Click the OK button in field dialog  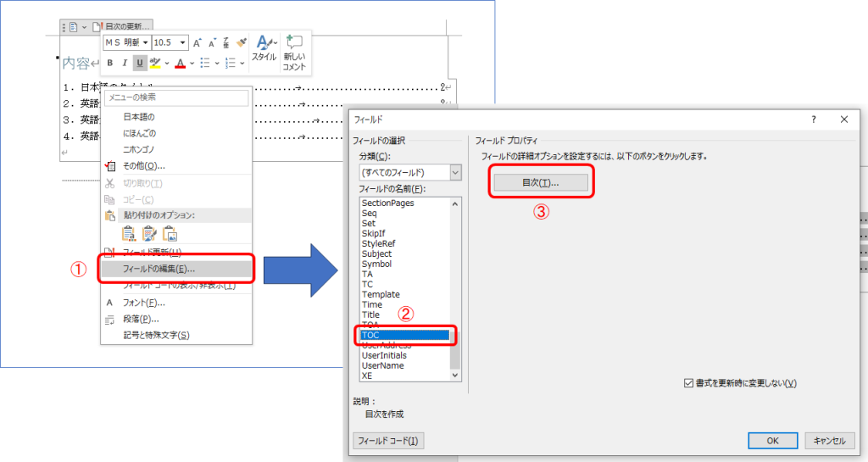coord(771,440)
